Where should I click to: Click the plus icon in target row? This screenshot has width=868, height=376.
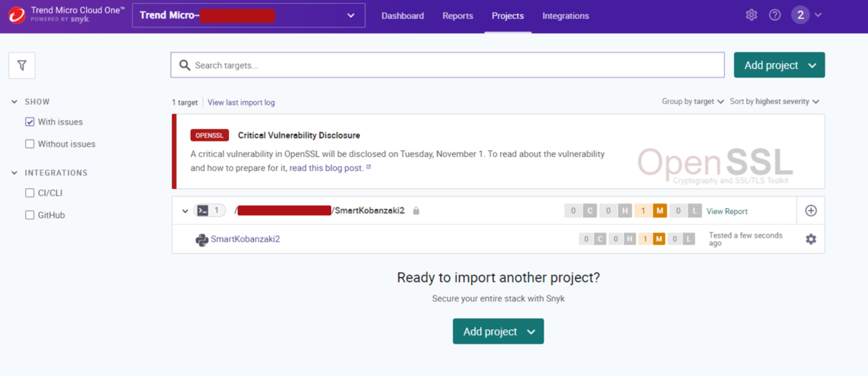pos(811,211)
